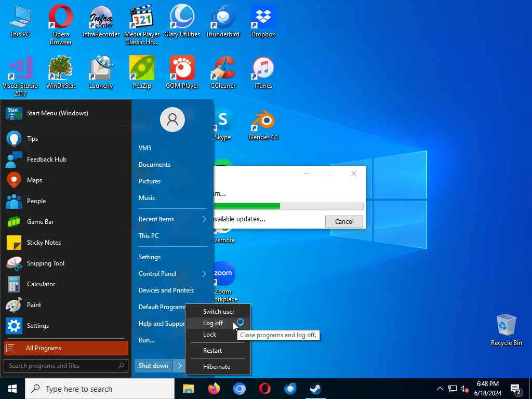
Task: Click the muted volume tray icon
Action: click(465, 389)
